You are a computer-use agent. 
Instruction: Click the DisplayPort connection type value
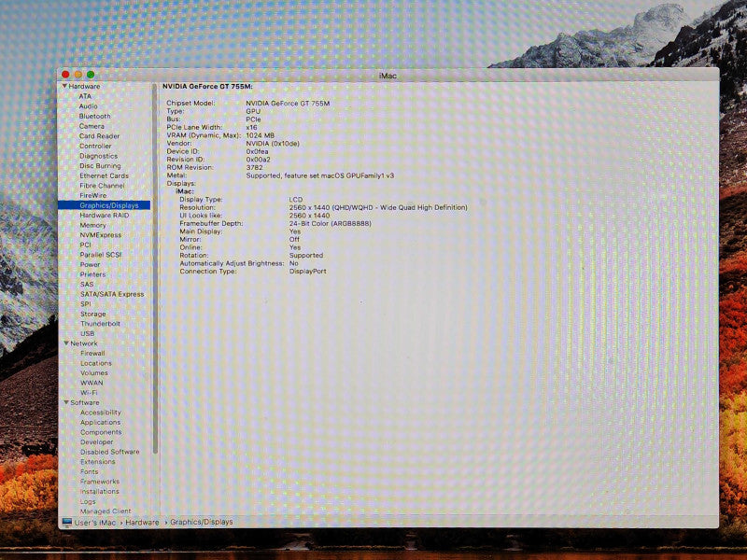click(x=308, y=272)
